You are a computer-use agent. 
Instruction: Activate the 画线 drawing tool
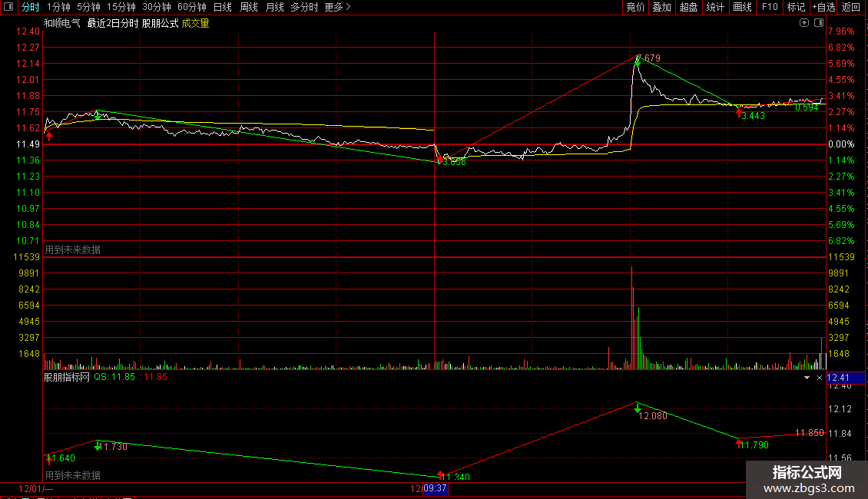coord(742,7)
